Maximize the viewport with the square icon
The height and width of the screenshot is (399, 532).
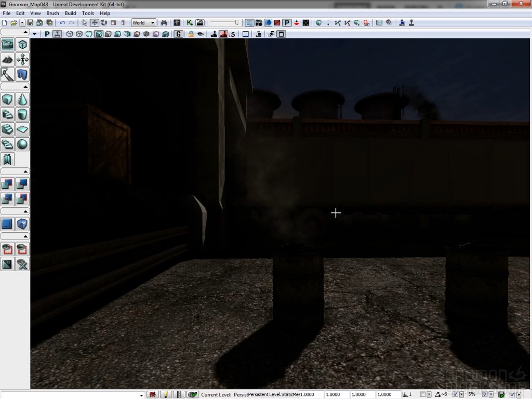point(281,34)
